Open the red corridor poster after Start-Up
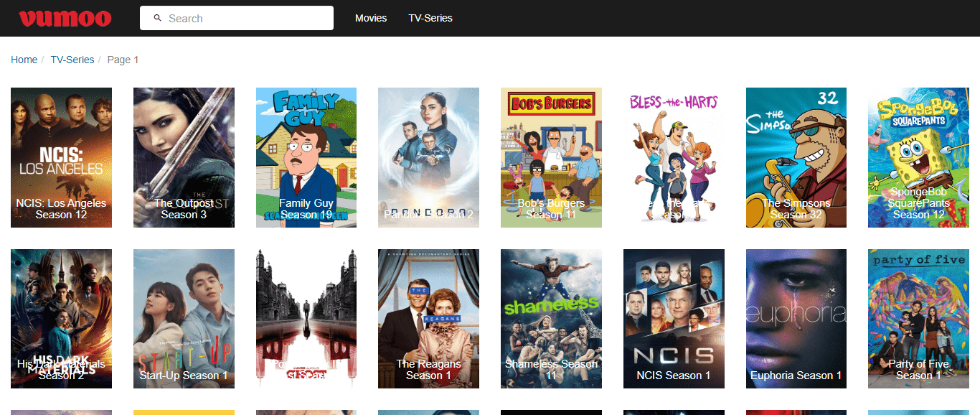 [306, 319]
